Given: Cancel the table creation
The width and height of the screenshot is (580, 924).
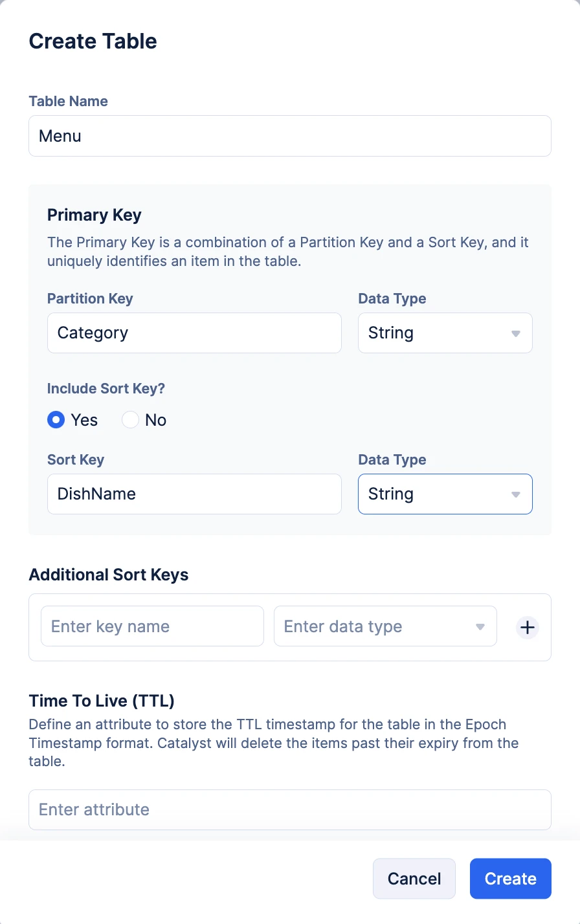Looking at the screenshot, I should [414, 879].
